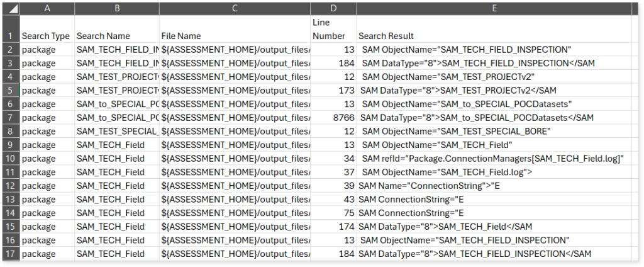Select column C header
644x267 pixels.
point(234,9)
